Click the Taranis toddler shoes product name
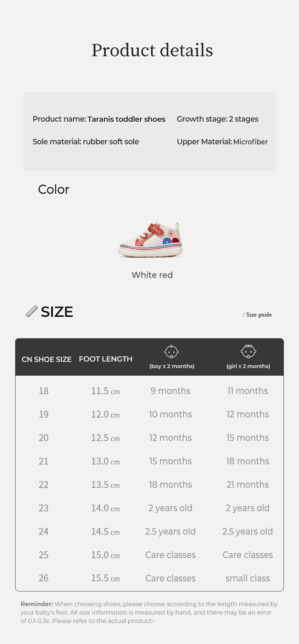The width and height of the screenshot is (299, 644). (x=126, y=119)
